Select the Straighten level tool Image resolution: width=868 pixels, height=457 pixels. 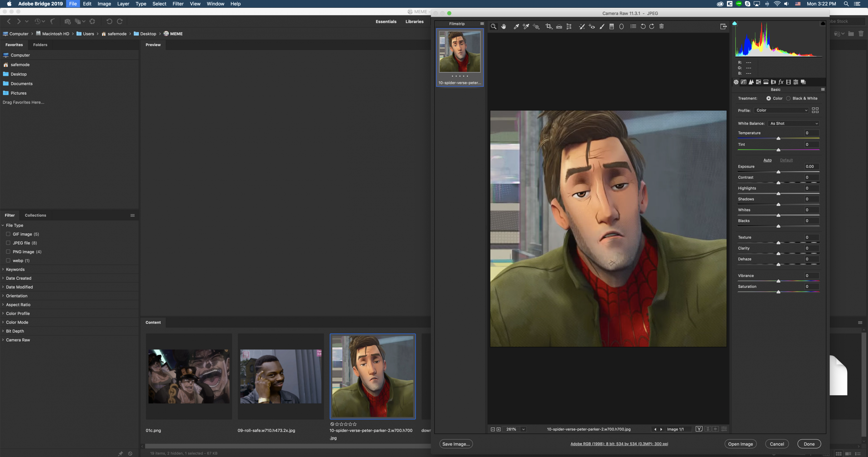point(559,27)
